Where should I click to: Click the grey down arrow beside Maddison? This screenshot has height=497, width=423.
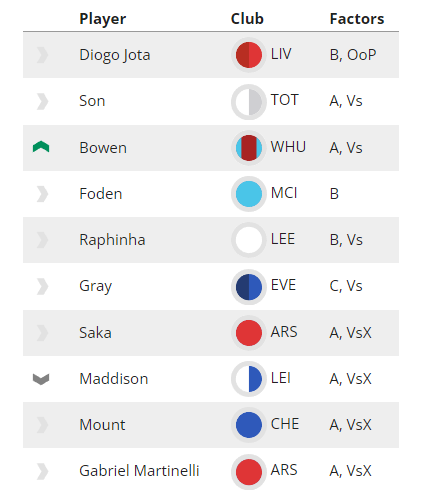[41, 379]
